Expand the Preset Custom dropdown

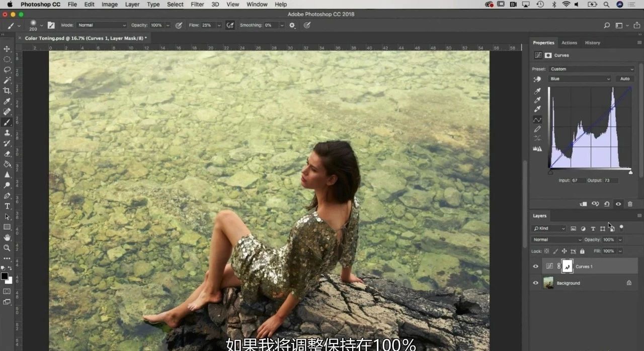click(592, 69)
